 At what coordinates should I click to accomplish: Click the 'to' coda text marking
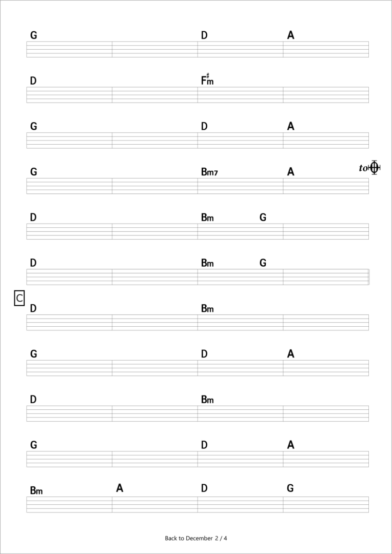(363, 168)
